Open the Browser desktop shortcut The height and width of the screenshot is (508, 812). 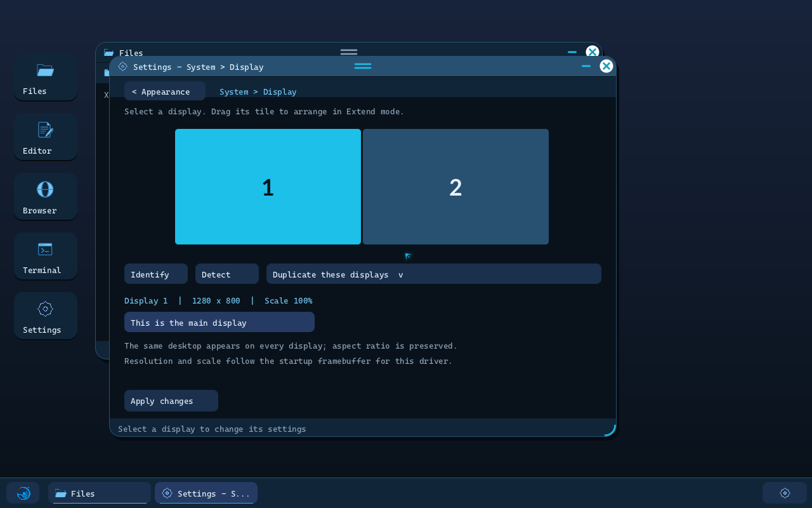[46, 196]
